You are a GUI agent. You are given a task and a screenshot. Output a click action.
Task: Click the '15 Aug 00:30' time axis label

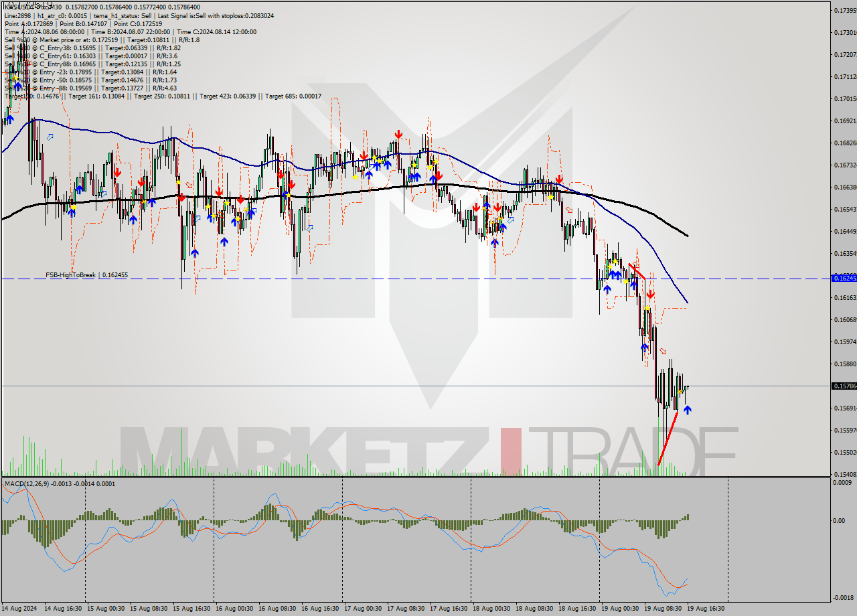point(106,609)
